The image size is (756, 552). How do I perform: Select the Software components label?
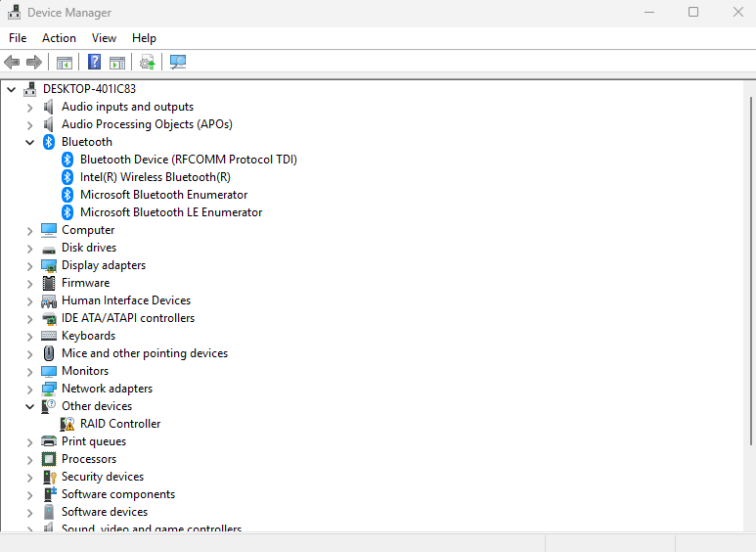coord(118,494)
